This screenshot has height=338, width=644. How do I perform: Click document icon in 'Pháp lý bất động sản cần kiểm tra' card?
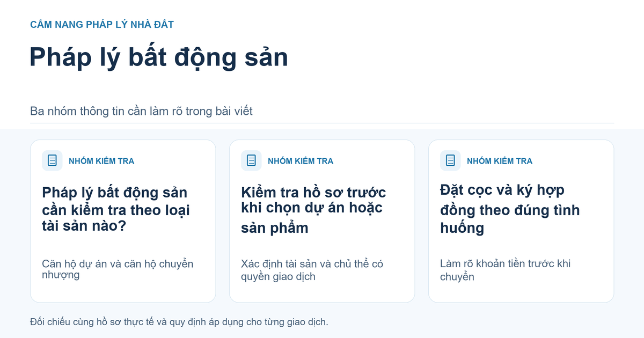pos(52,160)
